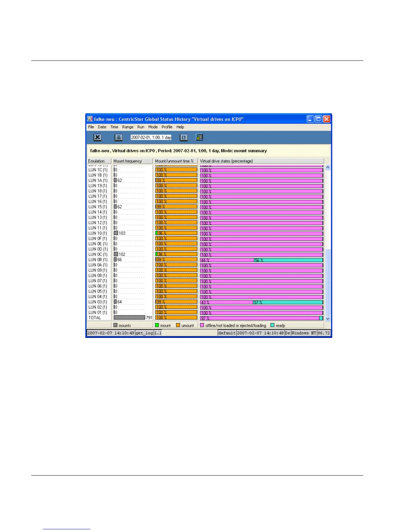411x532 pixels.
Task: Select the LUN 10 (1) row label
Action: tap(98, 233)
